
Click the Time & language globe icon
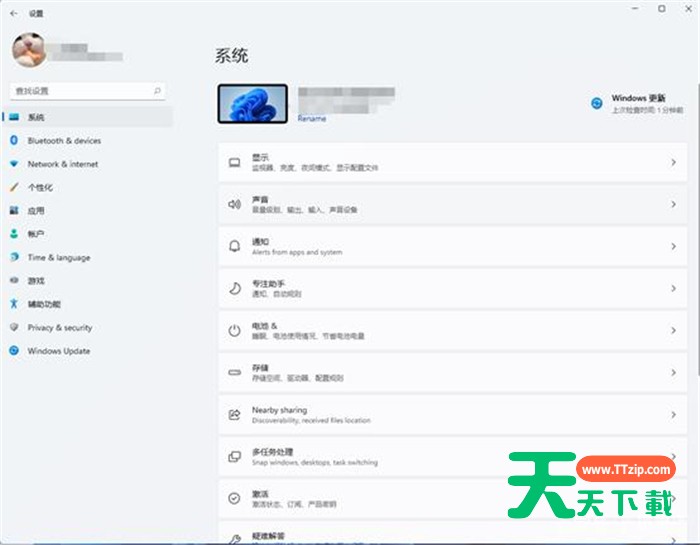point(14,257)
